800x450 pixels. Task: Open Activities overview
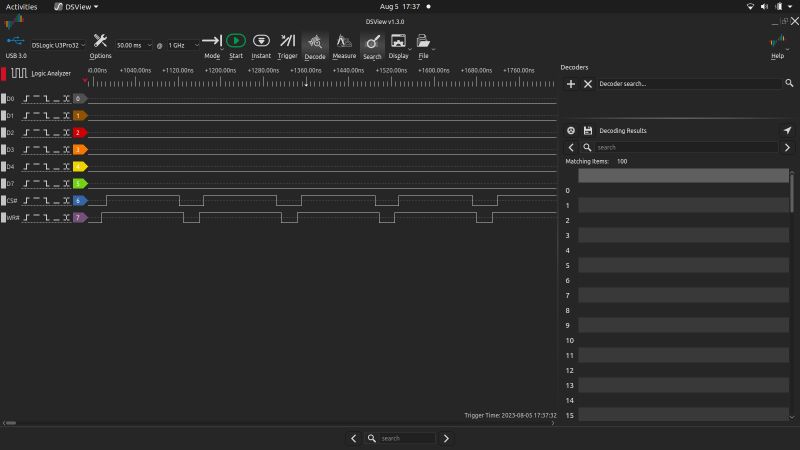coord(21,7)
